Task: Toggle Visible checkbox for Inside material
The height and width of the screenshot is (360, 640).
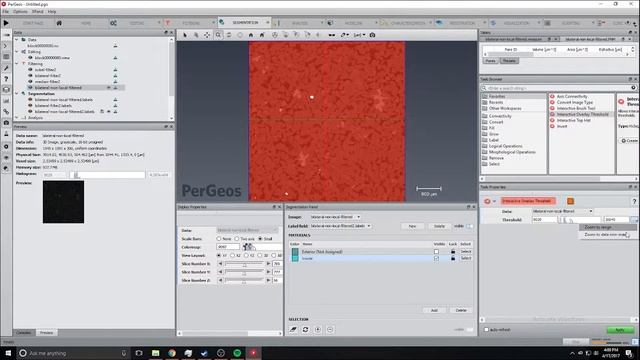Action: (x=436, y=258)
